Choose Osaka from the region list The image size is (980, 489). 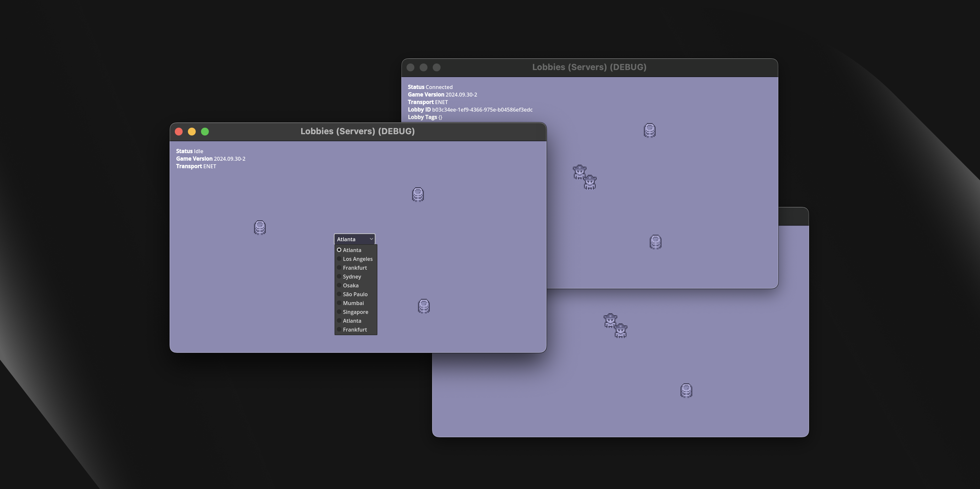[x=350, y=285]
